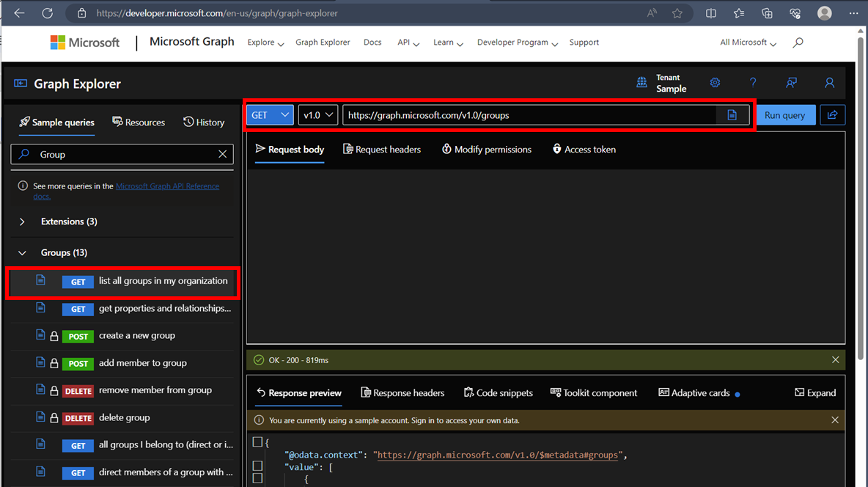Open the Learn menu dropdown
The height and width of the screenshot is (487, 868).
[x=448, y=43]
